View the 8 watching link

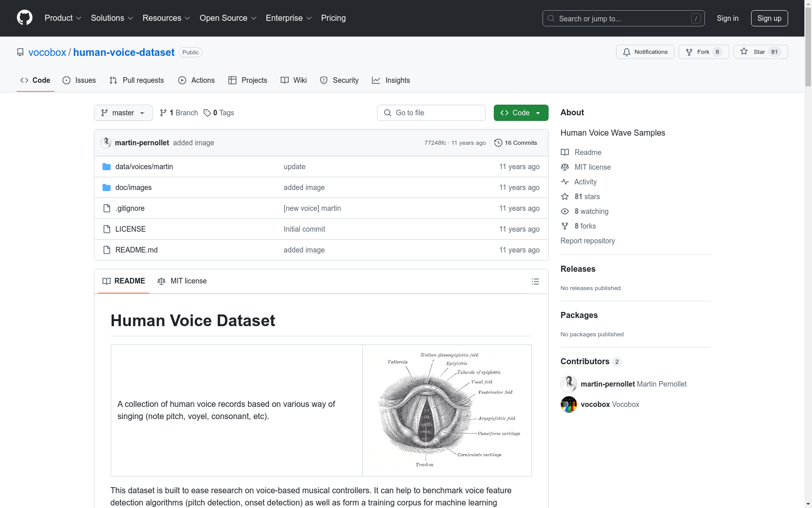585,211
